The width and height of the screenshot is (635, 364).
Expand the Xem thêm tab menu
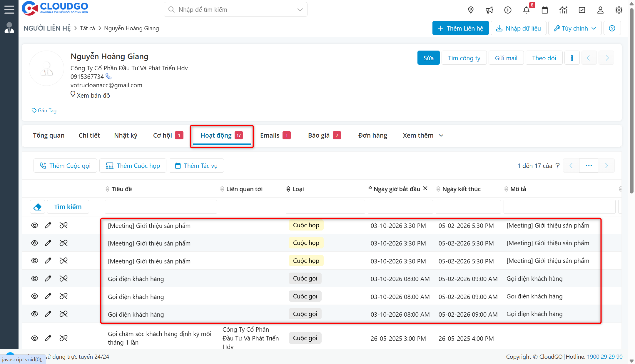tap(423, 135)
